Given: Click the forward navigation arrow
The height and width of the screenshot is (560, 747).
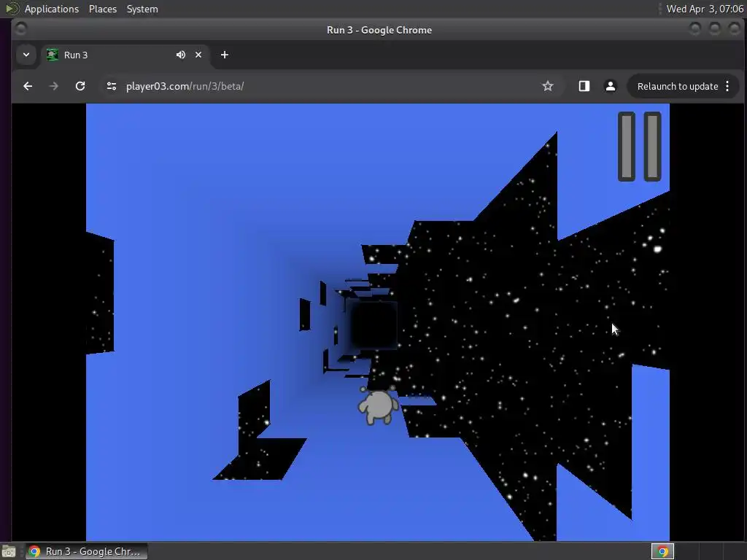Looking at the screenshot, I should coord(54,86).
